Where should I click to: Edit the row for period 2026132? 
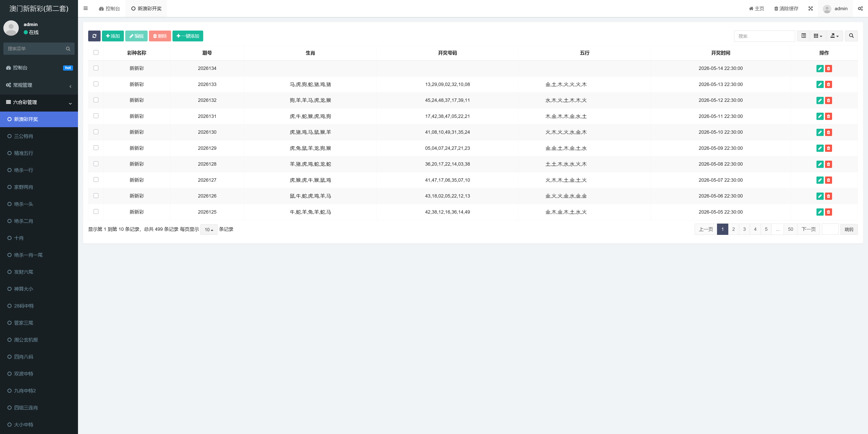[820, 100]
